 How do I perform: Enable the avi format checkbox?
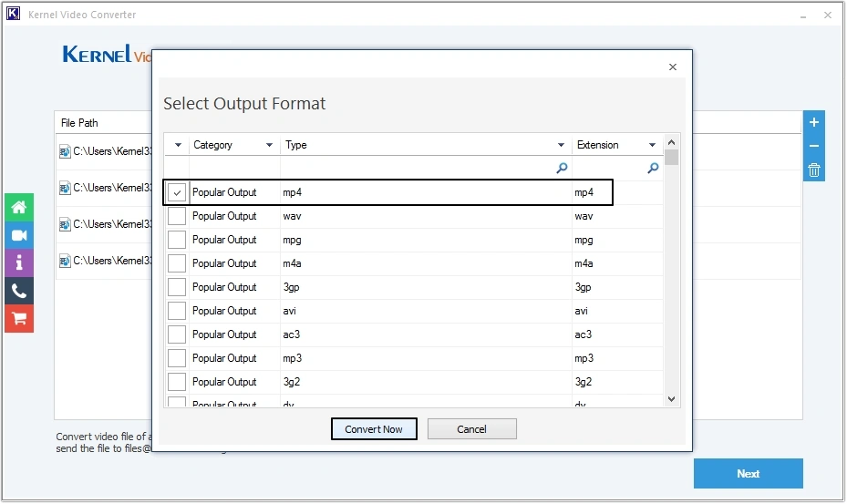coord(177,311)
